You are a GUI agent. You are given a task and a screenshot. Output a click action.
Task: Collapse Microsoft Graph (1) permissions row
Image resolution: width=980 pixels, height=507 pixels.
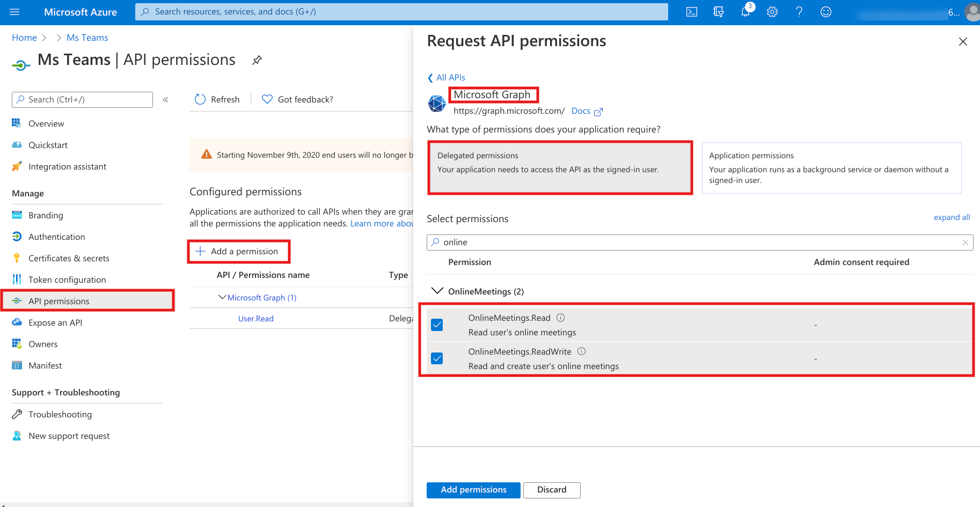[222, 297]
